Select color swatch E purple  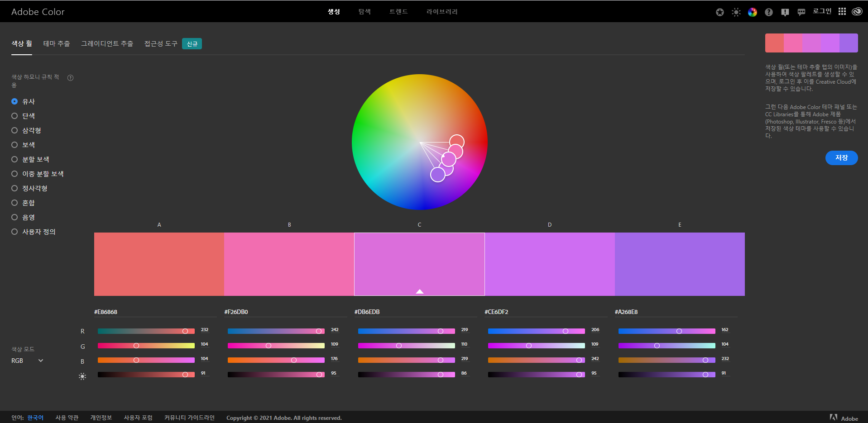(680, 264)
